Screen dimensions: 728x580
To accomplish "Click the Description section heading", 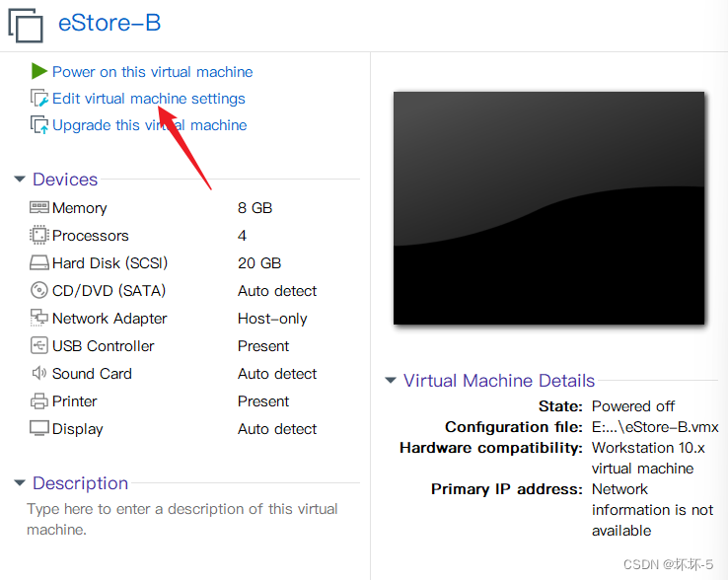I will [80, 483].
